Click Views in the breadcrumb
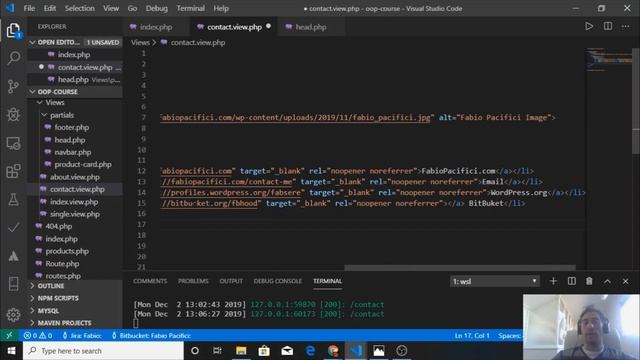 coord(140,42)
